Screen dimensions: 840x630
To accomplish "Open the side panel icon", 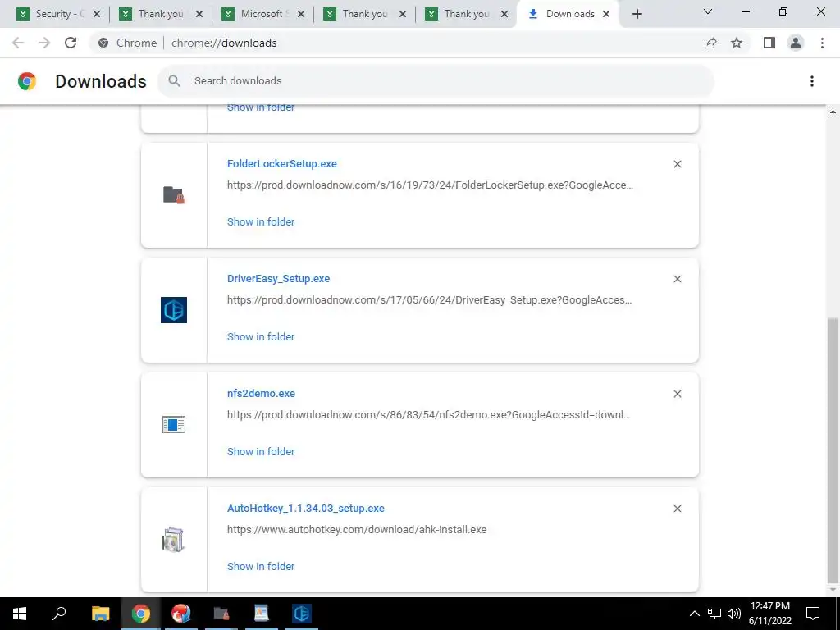I will tap(769, 43).
